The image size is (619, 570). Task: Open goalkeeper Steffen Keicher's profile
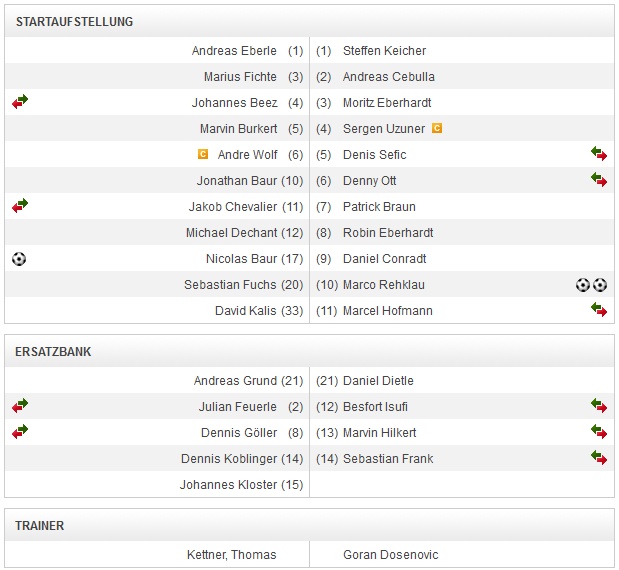click(x=384, y=50)
